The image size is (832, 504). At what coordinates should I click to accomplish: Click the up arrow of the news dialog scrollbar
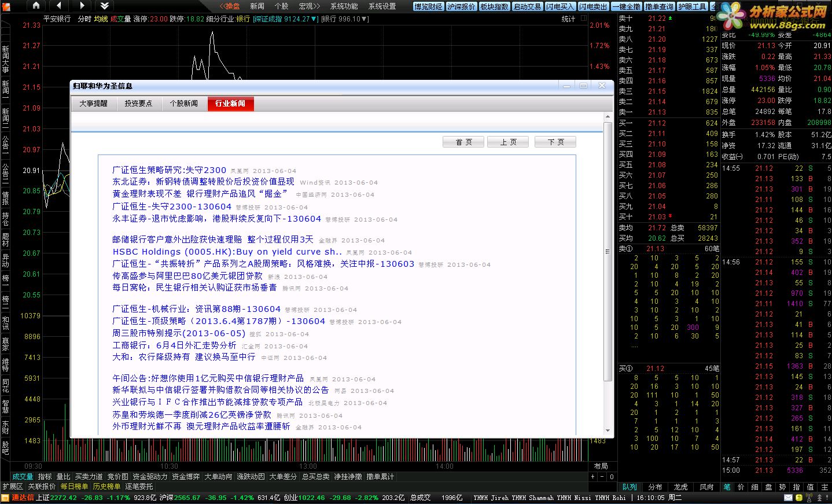click(x=608, y=117)
